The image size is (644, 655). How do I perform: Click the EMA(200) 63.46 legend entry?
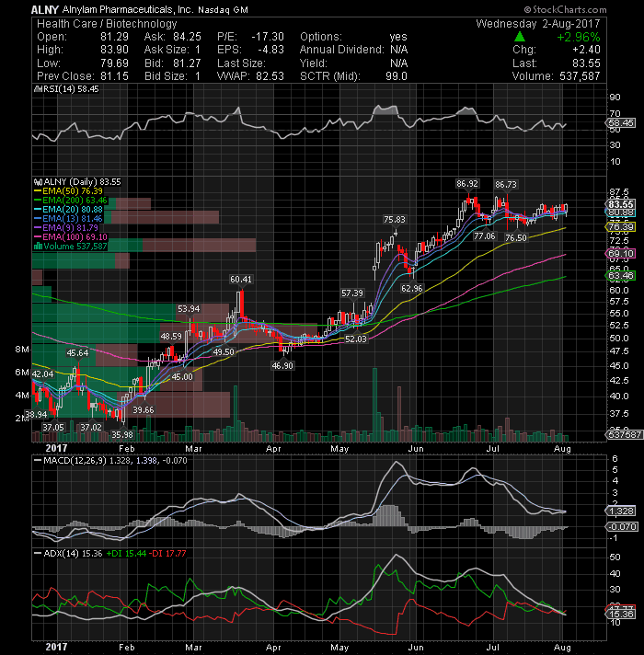pos(70,201)
